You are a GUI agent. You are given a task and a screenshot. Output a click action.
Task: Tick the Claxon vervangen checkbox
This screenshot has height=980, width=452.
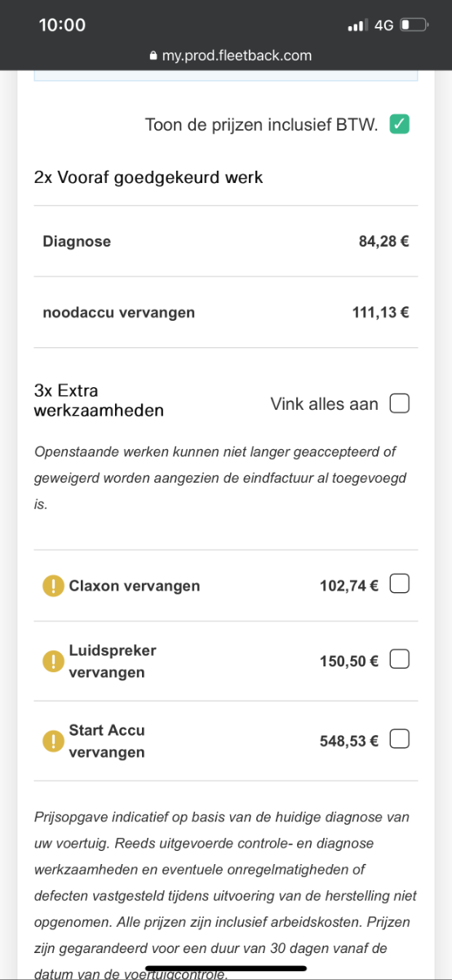coord(399,584)
